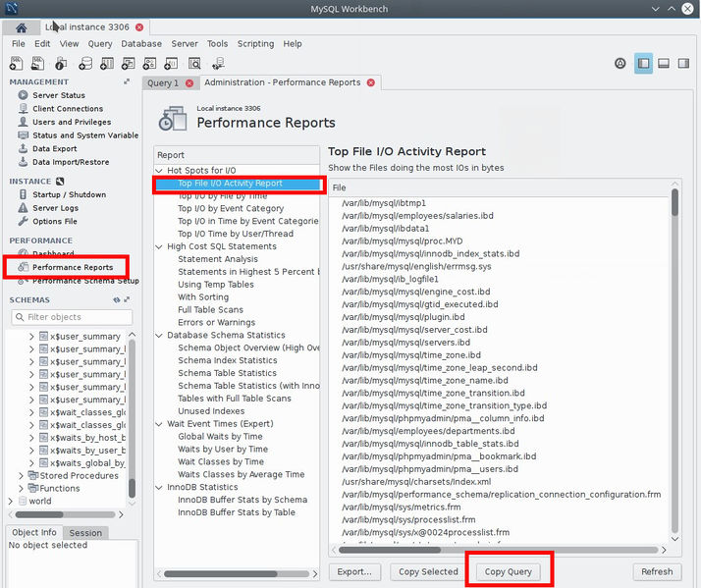Create a new function toolbar icon
701x588 pixels.
click(171, 64)
